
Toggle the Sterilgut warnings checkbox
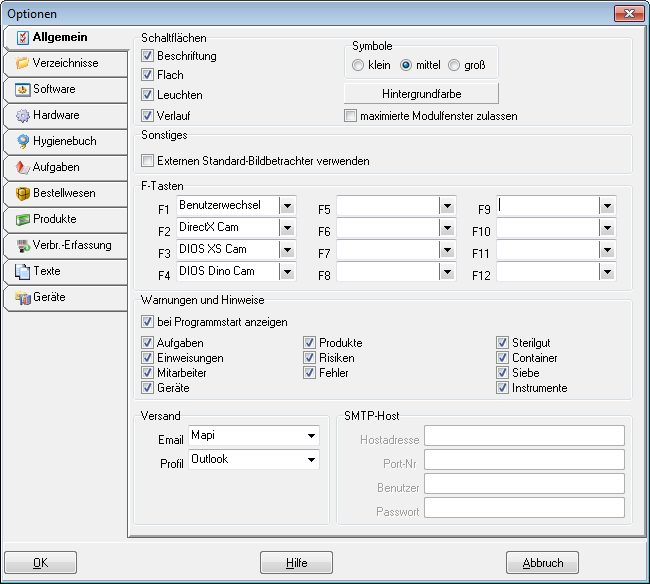click(x=502, y=342)
